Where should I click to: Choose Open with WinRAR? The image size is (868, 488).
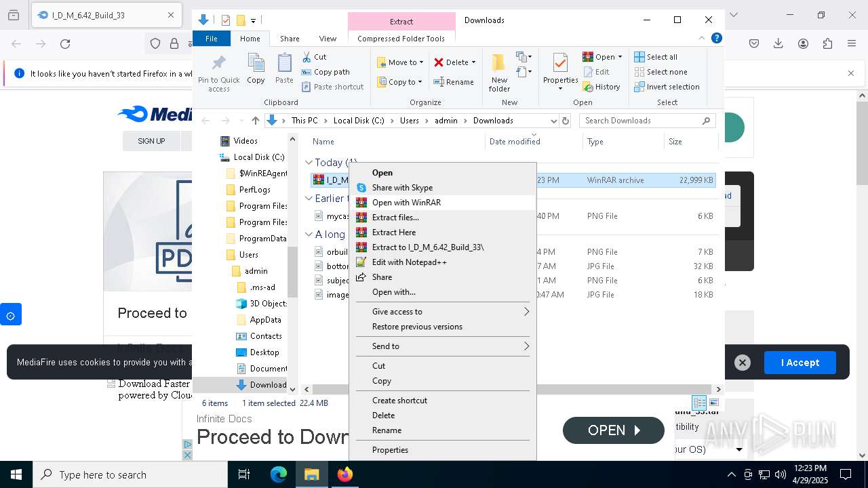coord(443,203)
